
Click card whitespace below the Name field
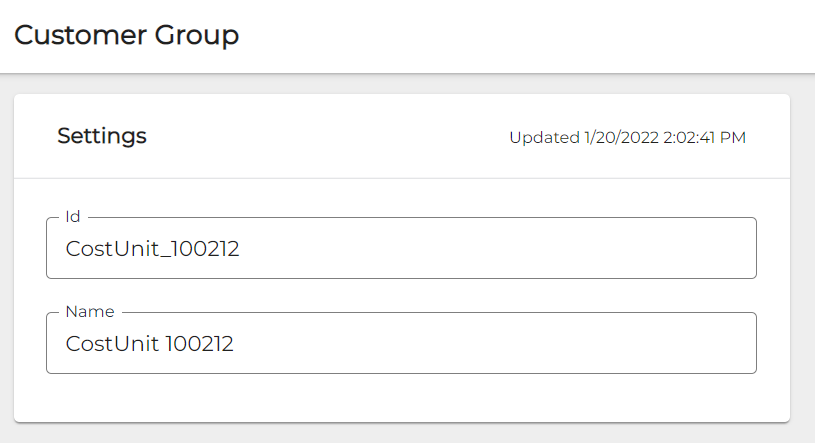(402, 397)
